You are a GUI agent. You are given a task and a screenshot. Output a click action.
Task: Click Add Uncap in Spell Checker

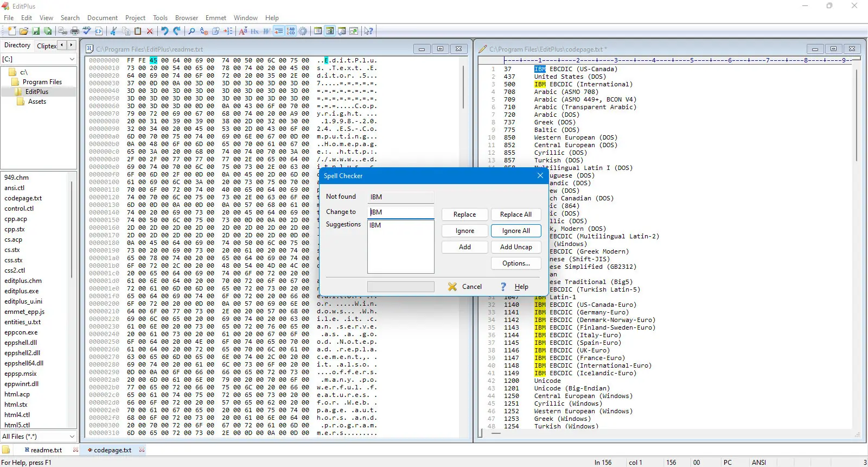(x=516, y=247)
